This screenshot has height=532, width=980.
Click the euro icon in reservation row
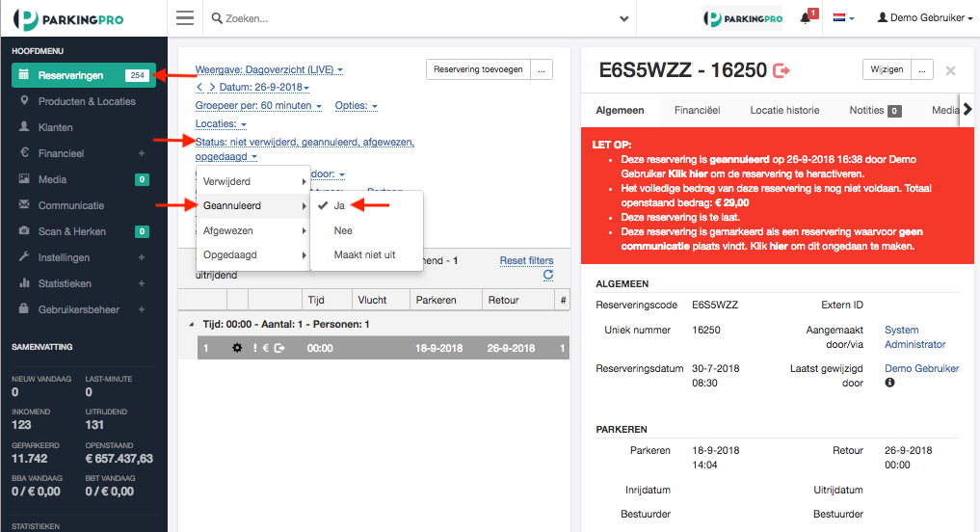(266, 348)
